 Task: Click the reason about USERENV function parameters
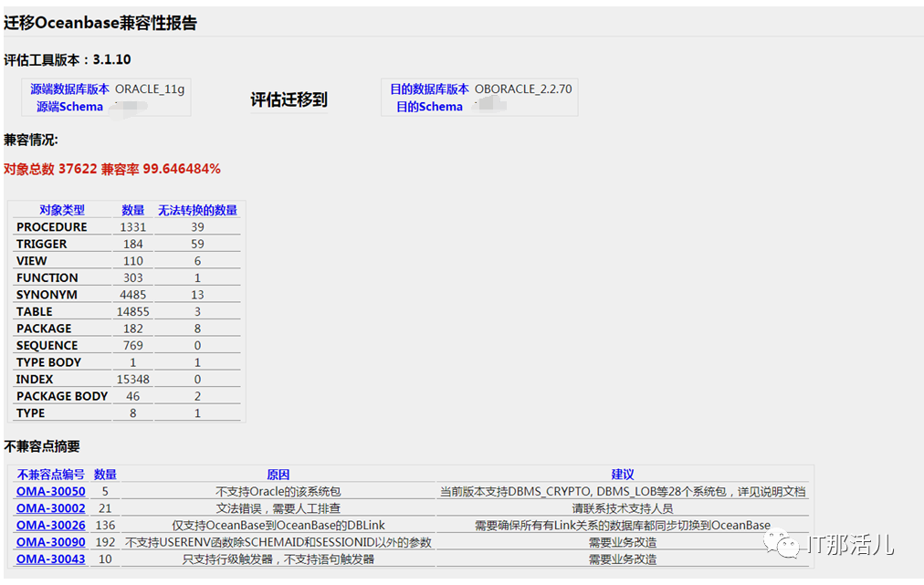(278, 542)
